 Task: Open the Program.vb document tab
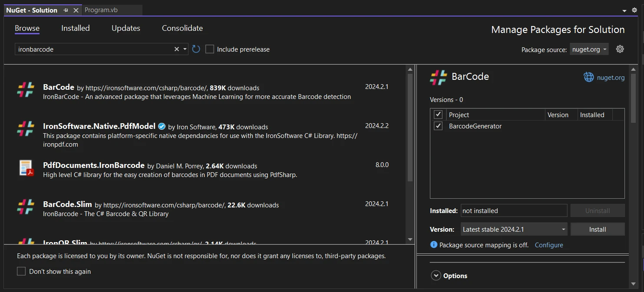101,10
